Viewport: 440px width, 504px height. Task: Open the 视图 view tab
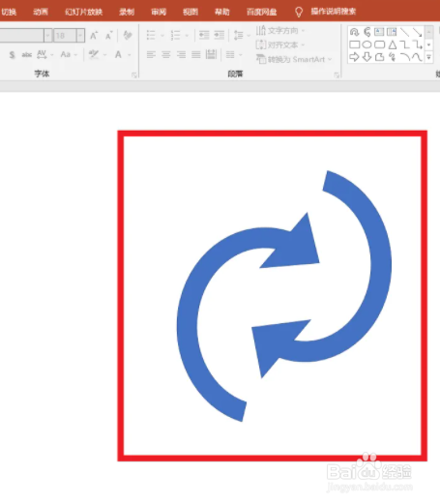click(x=191, y=13)
